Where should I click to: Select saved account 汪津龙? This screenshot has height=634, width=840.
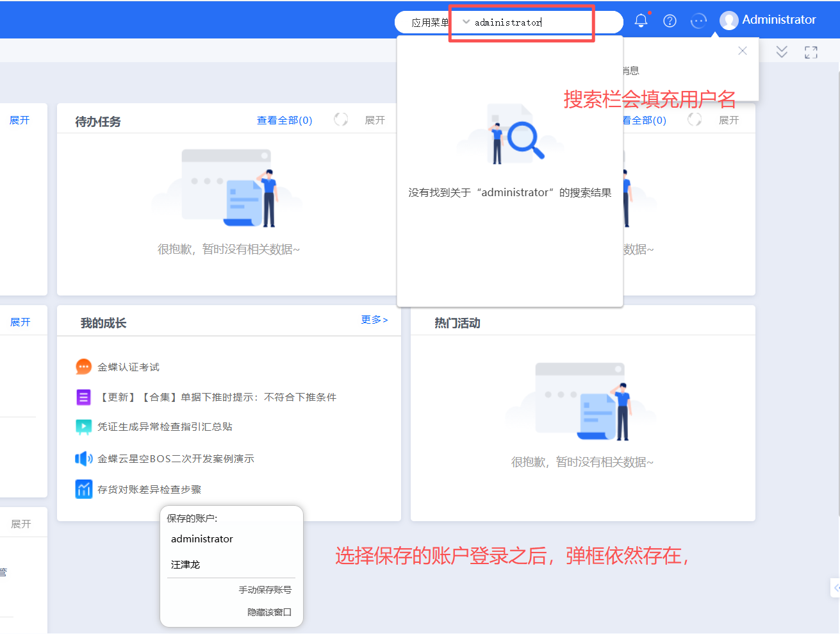186,565
